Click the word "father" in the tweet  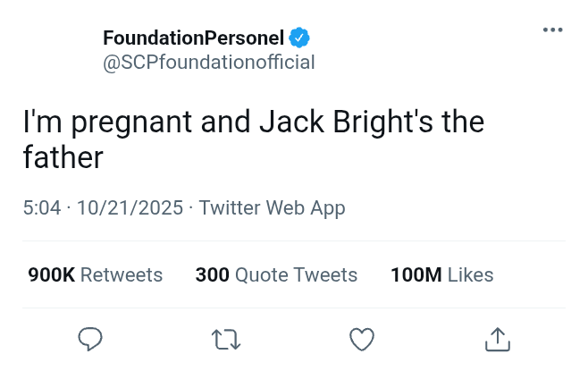point(63,158)
